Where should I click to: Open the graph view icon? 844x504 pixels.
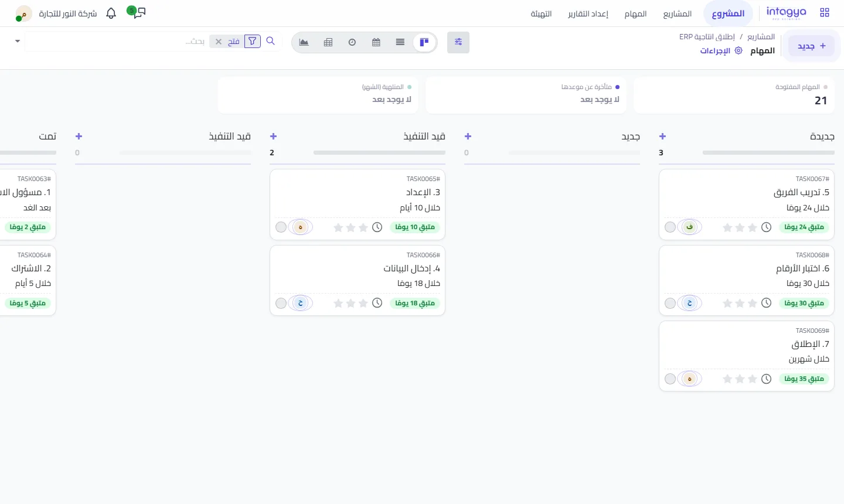pyautogui.click(x=304, y=42)
